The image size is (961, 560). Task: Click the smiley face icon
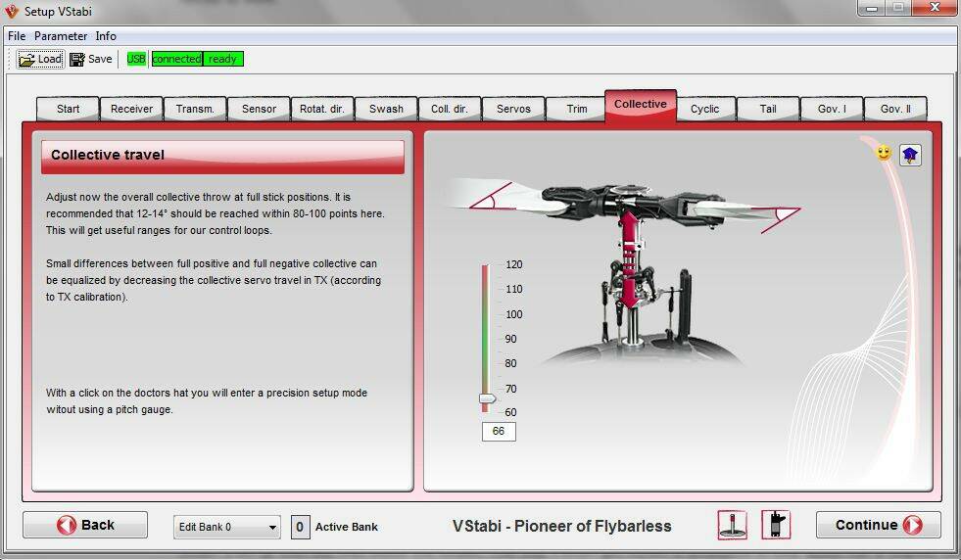pyautogui.click(x=884, y=153)
